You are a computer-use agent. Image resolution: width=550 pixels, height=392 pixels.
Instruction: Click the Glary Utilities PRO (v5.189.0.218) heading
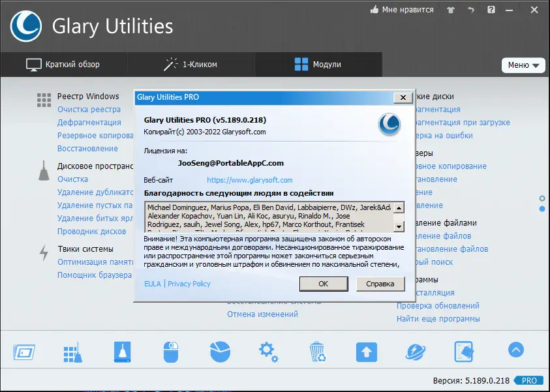pyautogui.click(x=205, y=120)
